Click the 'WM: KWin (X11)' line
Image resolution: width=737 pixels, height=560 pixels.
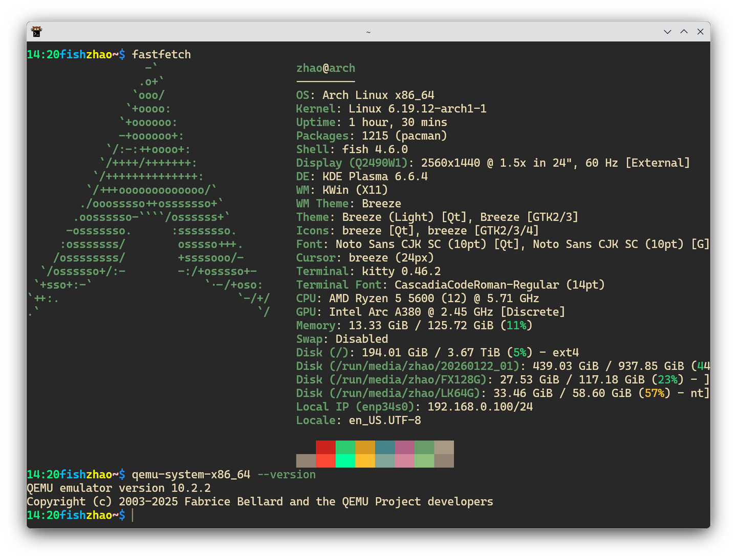[x=342, y=190]
